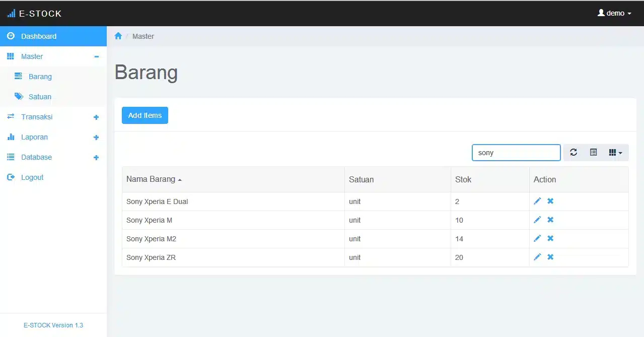This screenshot has width=644, height=337.
Task: Select Satuan in the sidebar
Action: click(40, 97)
